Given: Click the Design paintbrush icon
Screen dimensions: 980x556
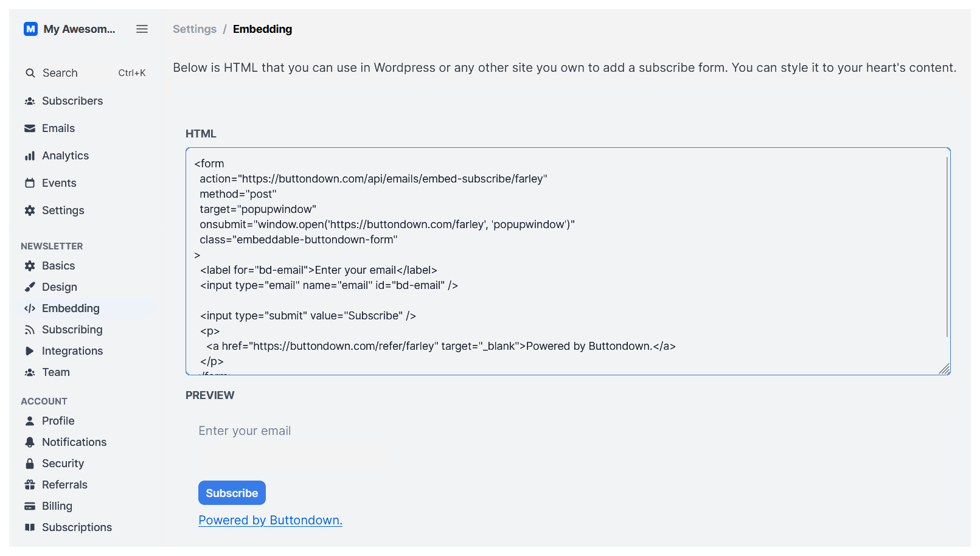Looking at the screenshot, I should 30,287.
